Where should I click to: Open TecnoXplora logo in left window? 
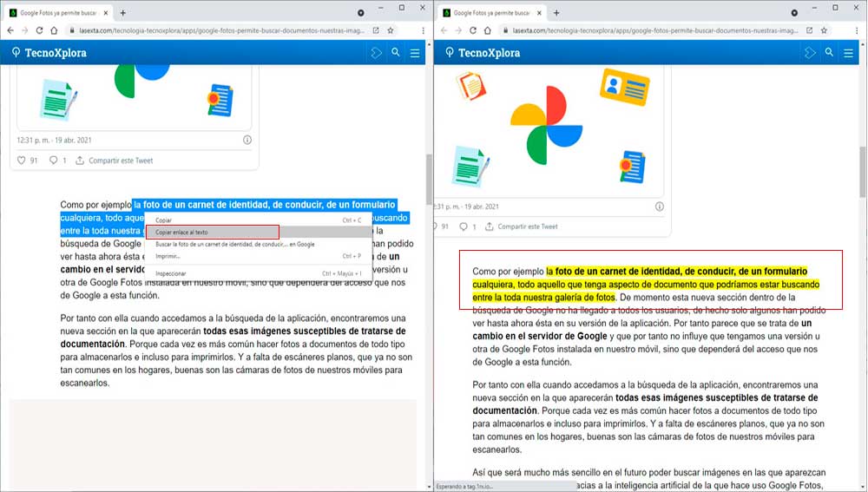(x=49, y=53)
